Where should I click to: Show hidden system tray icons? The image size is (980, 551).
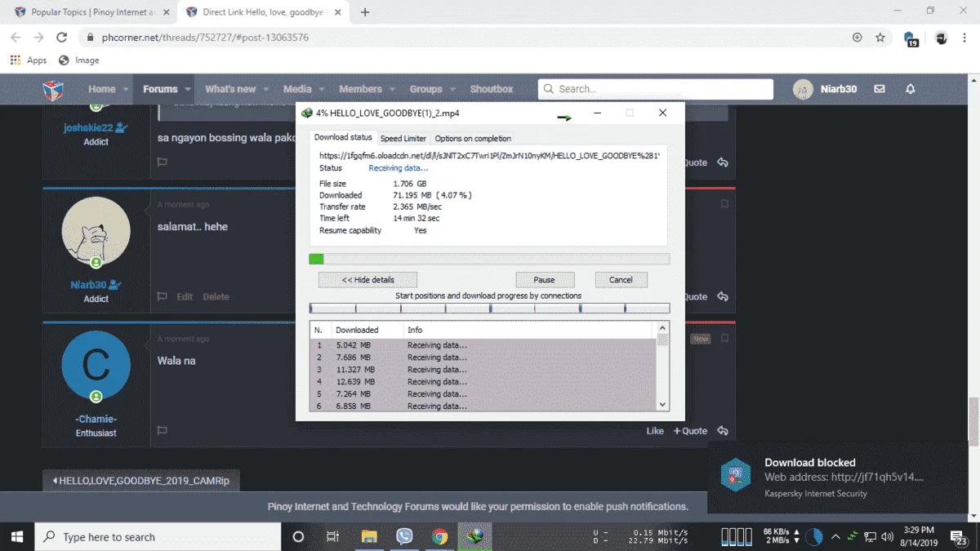(835, 536)
